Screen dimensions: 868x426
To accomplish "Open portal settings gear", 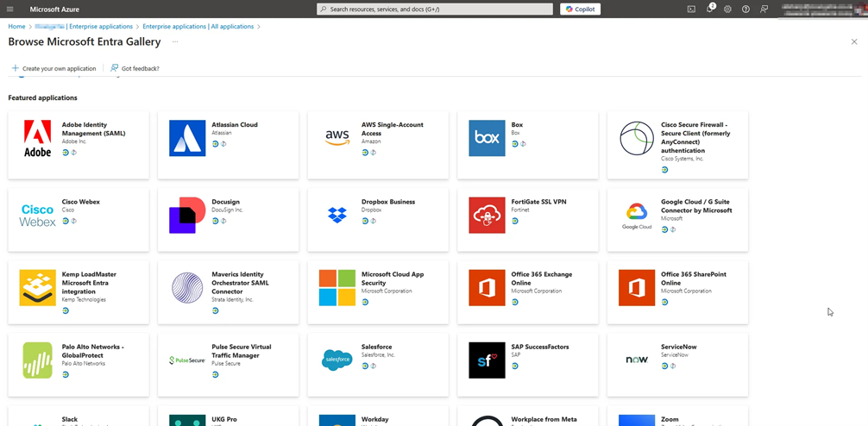I will tap(727, 9).
